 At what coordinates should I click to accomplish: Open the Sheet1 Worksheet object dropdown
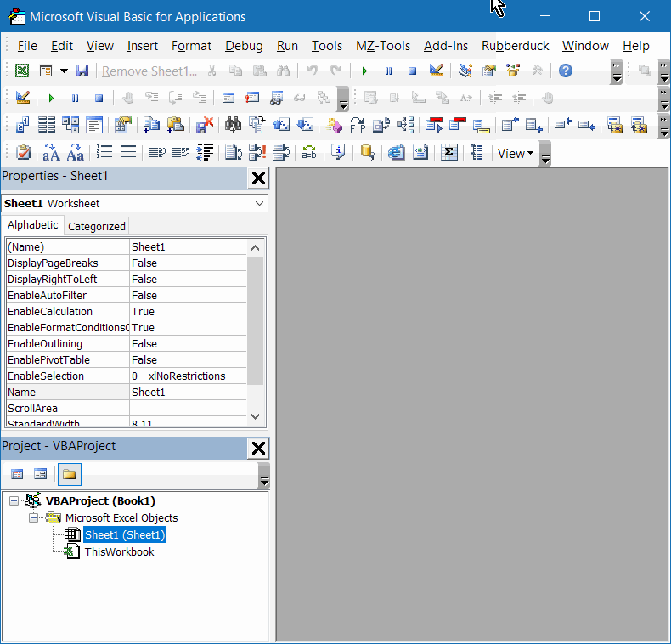(x=259, y=203)
